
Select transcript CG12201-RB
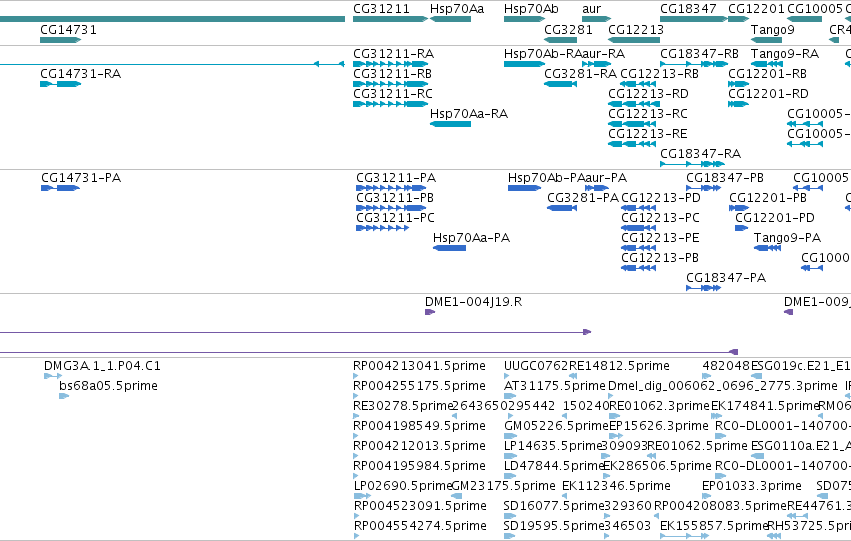(x=739, y=84)
